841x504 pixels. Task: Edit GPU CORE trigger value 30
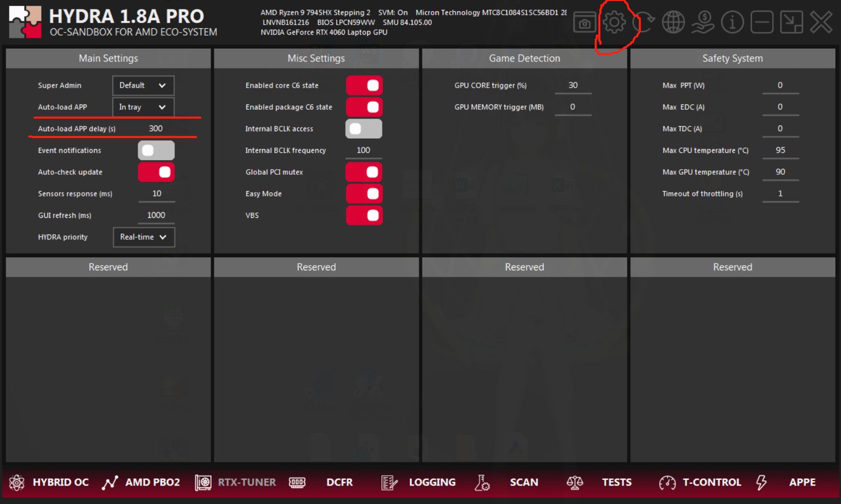573,86
